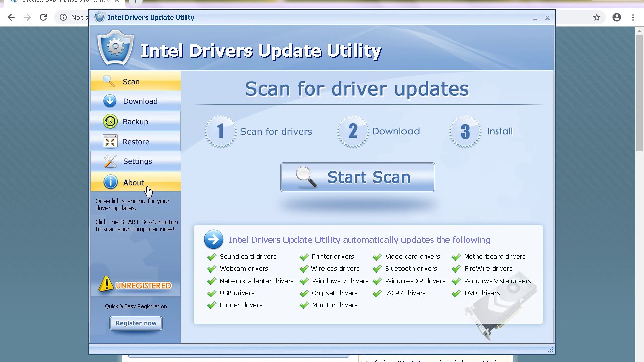Image resolution: width=644 pixels, height=362 pixels.
Task: Open browser profile account icon
Action: click(617, 17)
